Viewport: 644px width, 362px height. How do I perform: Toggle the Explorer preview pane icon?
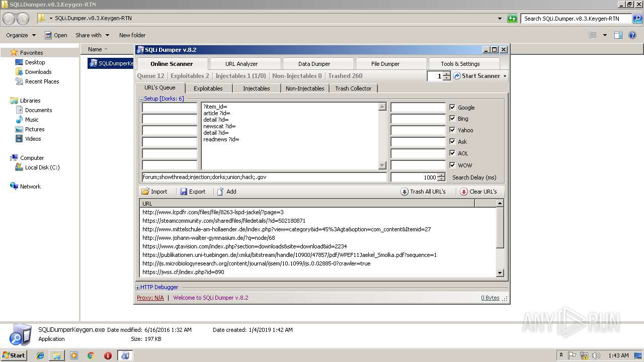click(618, 35)
